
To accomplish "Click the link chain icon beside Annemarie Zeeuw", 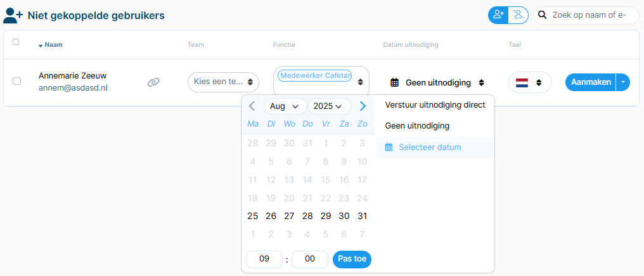I will [x=153, y=82].
